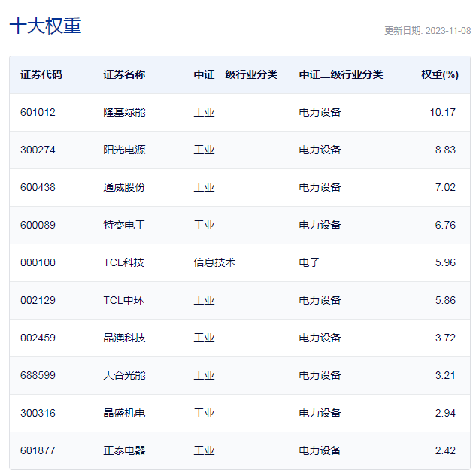Click 电力设备 in the 晶盛机电 row
476x476 pixels.
point(320,414)
